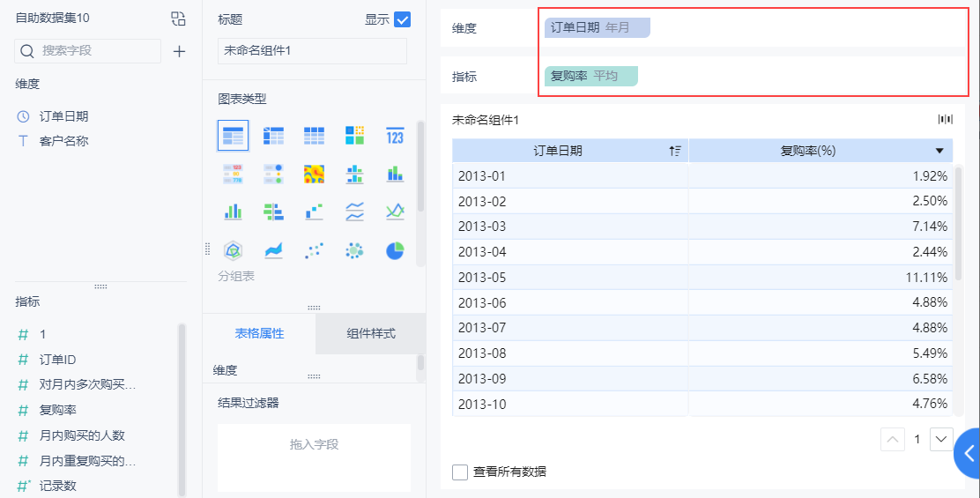980x498 pixels.
Task: Click the 2013-05 date cell
Action: [570, 278]
